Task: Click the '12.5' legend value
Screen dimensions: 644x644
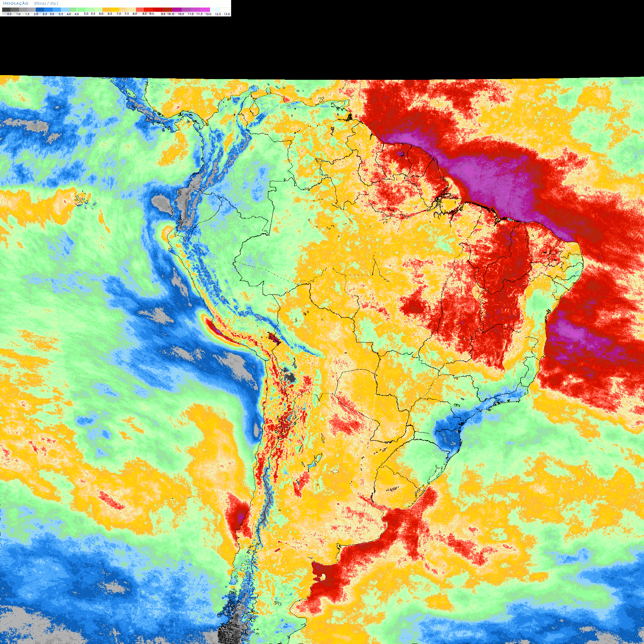Action: click(x=218, y=14)
